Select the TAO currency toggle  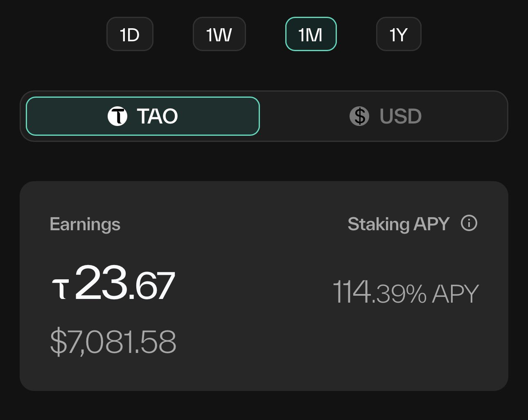pyautogui.click(x=142, y=116)
